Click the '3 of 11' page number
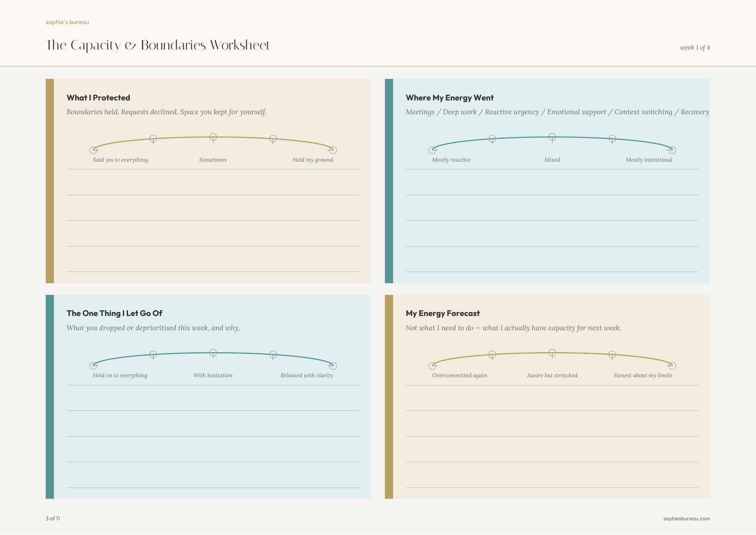Viewport: 756px width, 535px height. click(x=53, y=519)
